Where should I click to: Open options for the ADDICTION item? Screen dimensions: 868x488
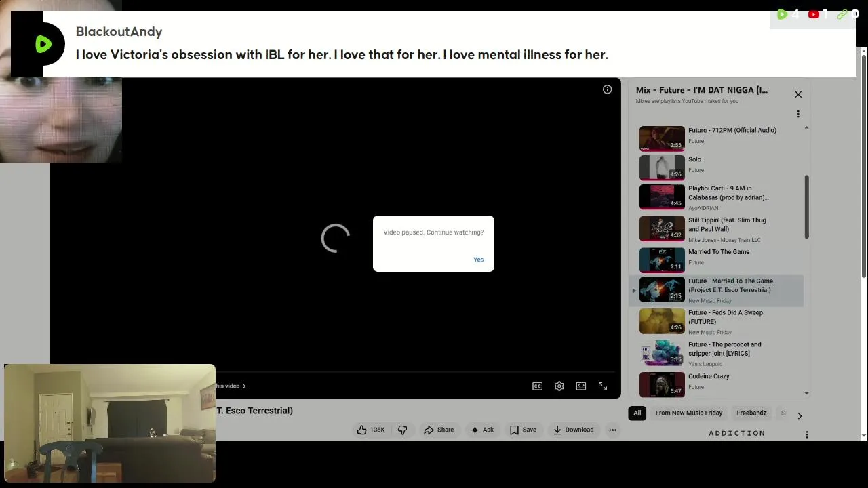tap(806, 434)
